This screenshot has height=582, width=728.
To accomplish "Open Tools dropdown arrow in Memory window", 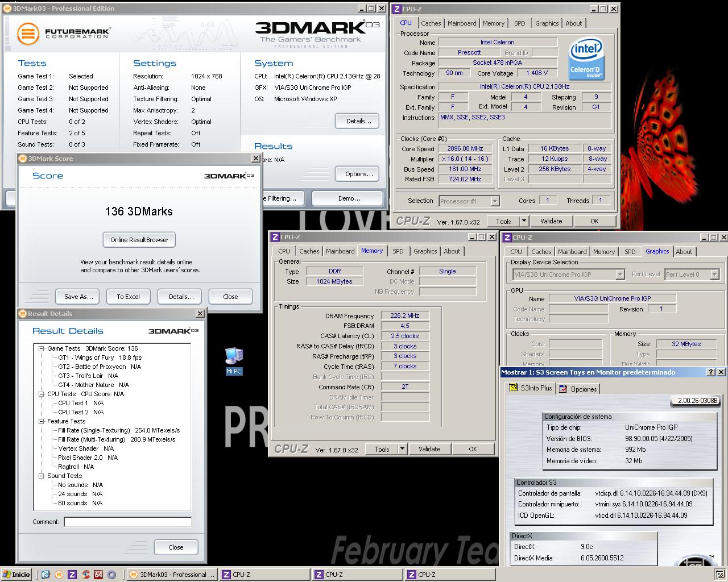I will pos(402,449).
